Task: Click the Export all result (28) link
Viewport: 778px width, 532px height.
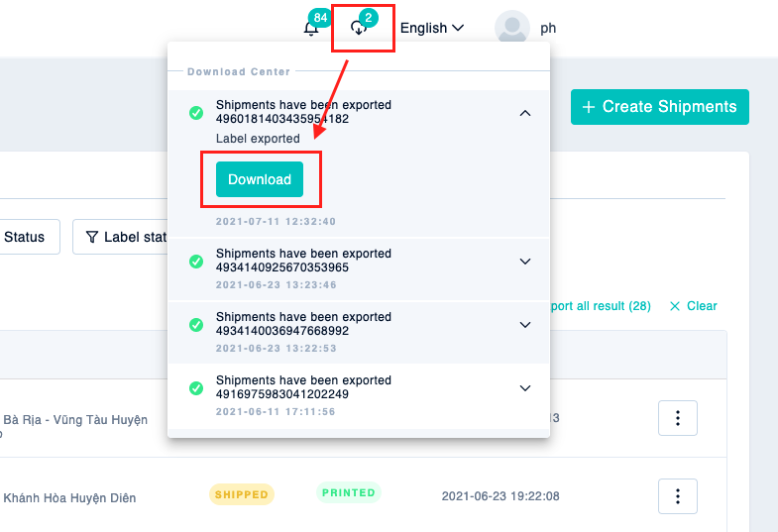Action: pyautogui.click(x=601, y=306)
